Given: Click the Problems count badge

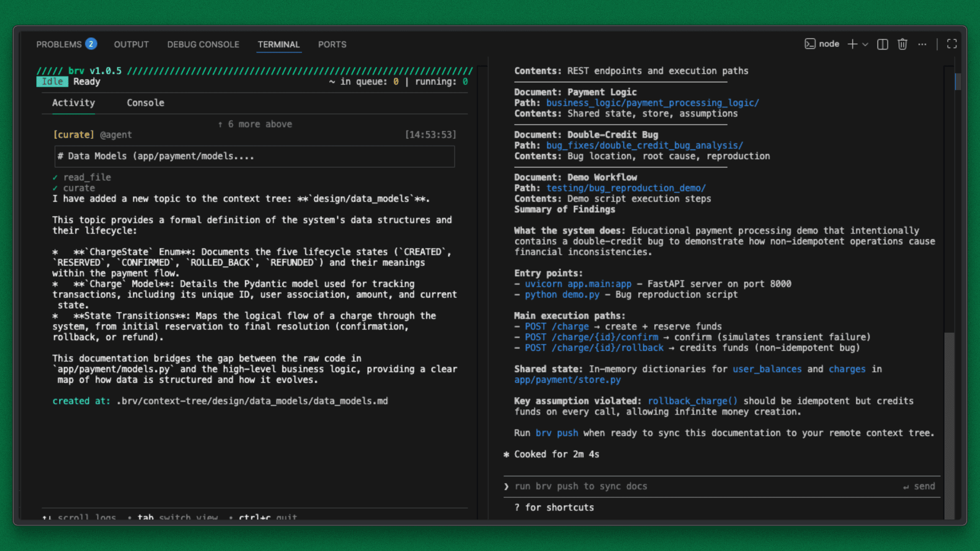Looking at the screenshot, I should 91,44.
